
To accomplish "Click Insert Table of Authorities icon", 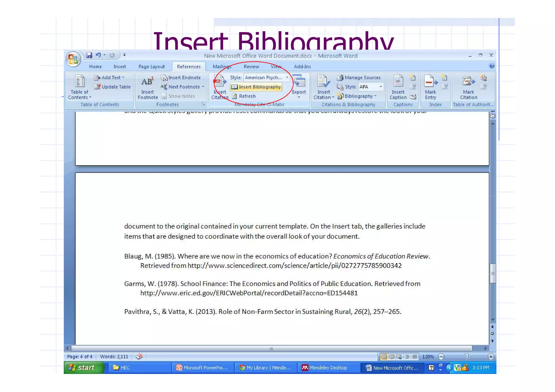I will 483,78.
